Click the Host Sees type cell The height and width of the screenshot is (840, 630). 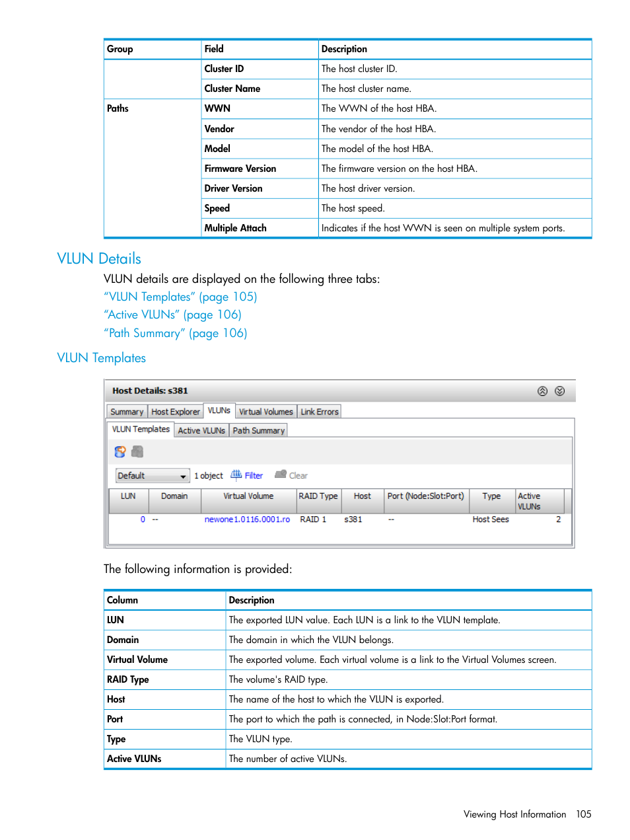(491, 519)
